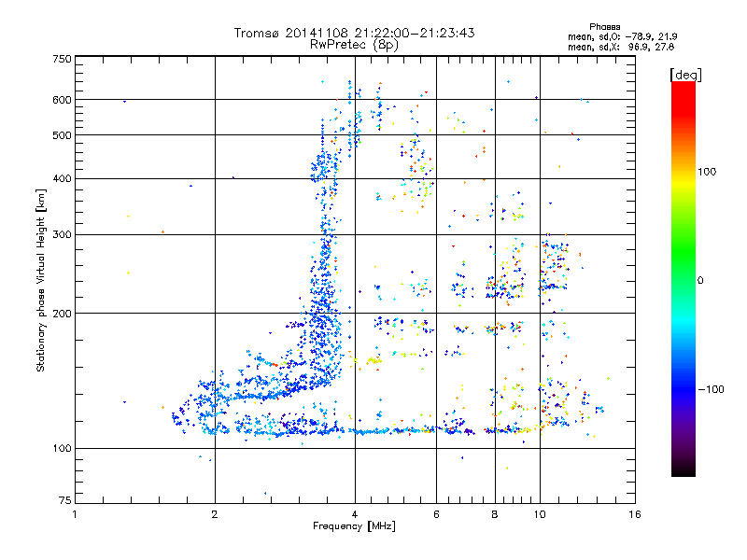Click the 300 tick on the height axis

point(63,234)
